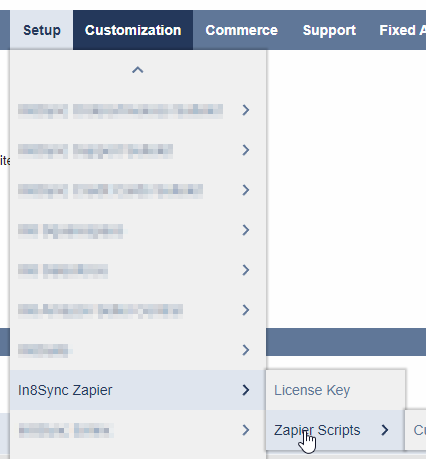
Task: Expand the second blurred entry's chevron
Action: [x=246, y=150]
